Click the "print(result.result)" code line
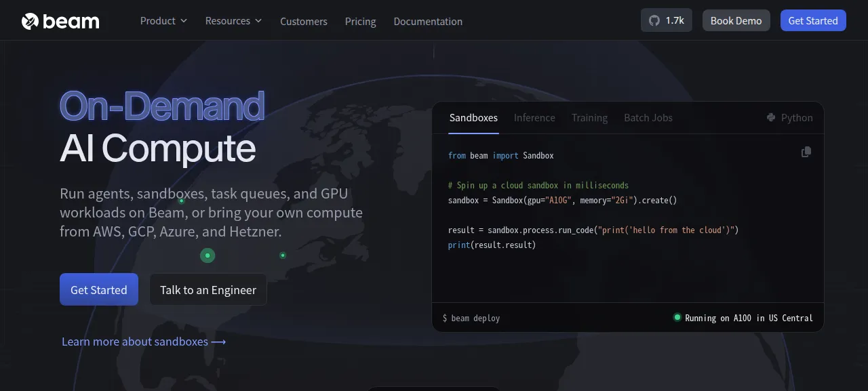 coord(492,245)
